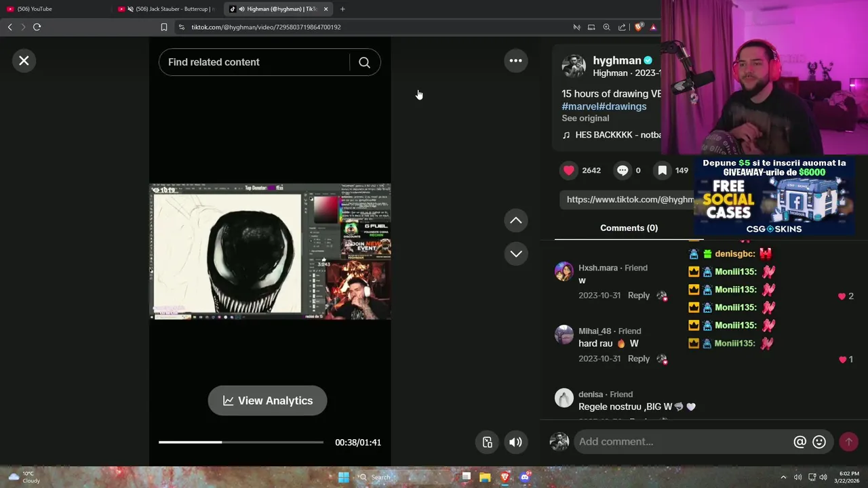The height and width of the screenshot is (488, 868).
Task: Go to previous video with up arrow
Action: click(x=516, y=220)
